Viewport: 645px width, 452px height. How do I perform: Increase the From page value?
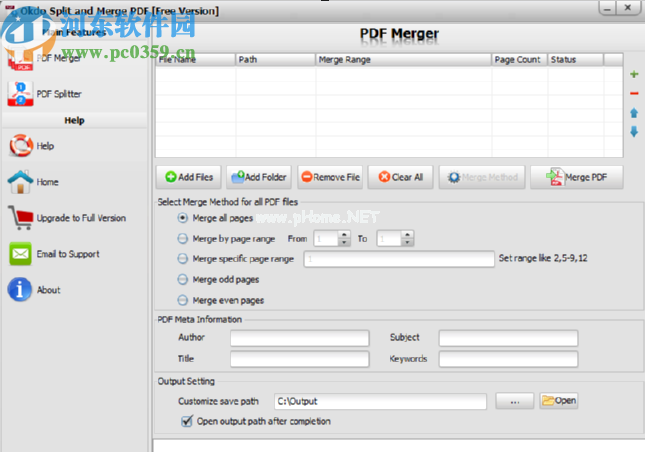[x=344, y=235]
